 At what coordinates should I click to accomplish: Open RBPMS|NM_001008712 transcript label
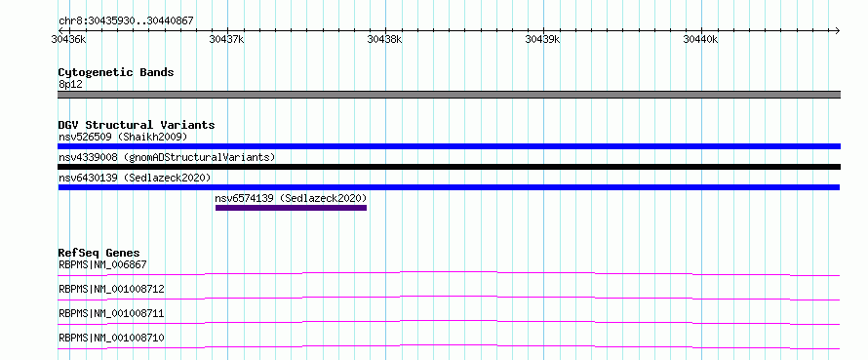pyautogui.click(x=111, y=289)
